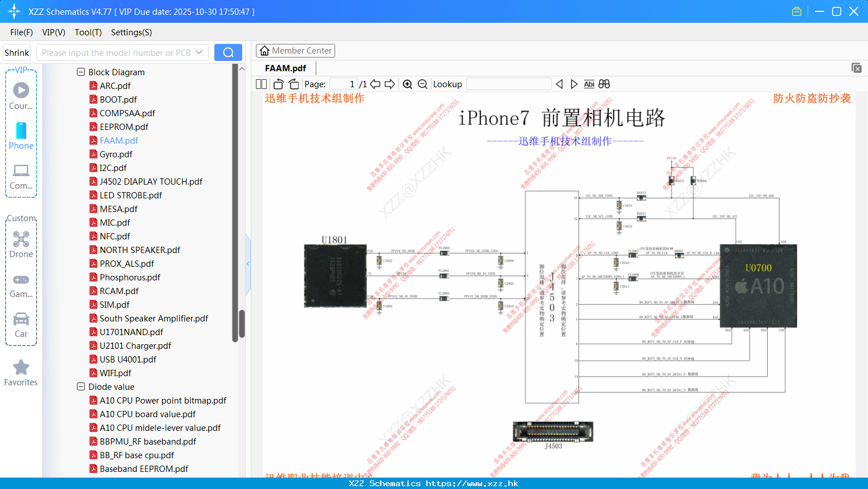Click the PDF icon beside ARC.pdf
The image size is (868, 489).
point(93,85)
